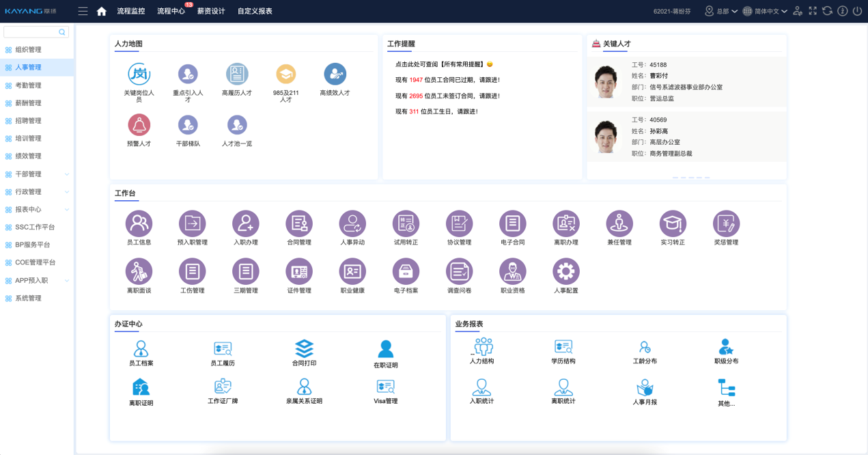Open the 人事月报 report icon
Screen dimensions: 868x455
click(645, 388)
